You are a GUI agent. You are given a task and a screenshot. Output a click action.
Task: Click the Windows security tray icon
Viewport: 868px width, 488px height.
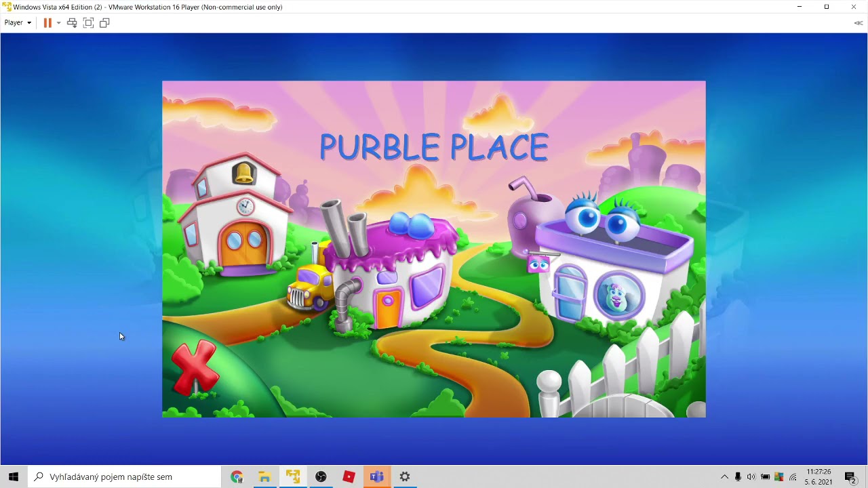(x=778, y=476)
